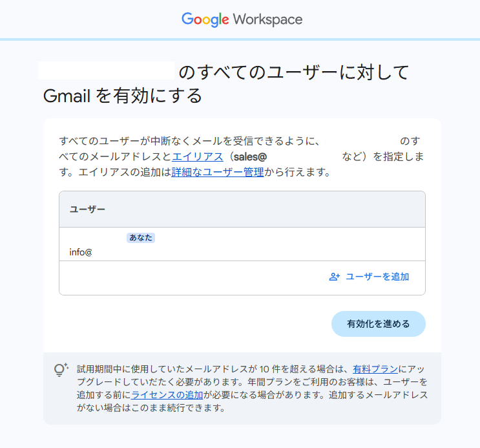Open the 詳細なユーザー管理 link
This screenshot has width=480, height=448.
218,172
